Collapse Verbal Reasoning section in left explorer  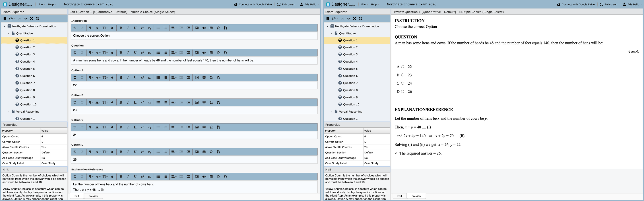[x=9, y=112]
